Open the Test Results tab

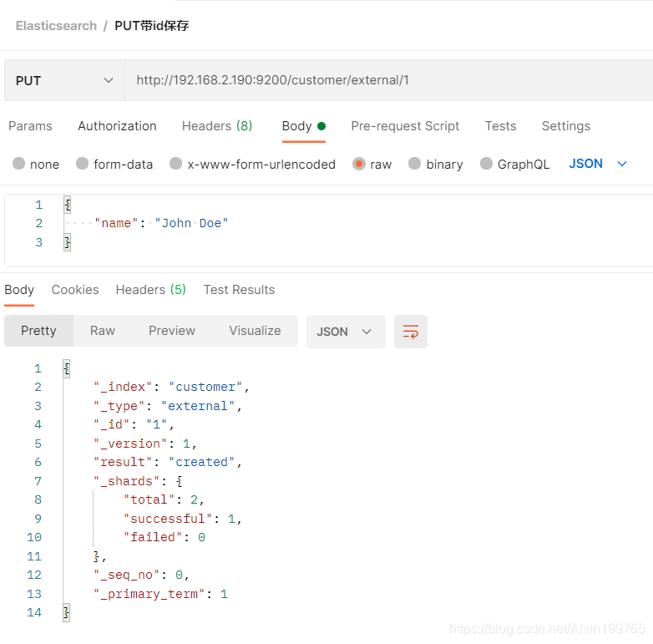pyautogui.click(x=239, y=290)
